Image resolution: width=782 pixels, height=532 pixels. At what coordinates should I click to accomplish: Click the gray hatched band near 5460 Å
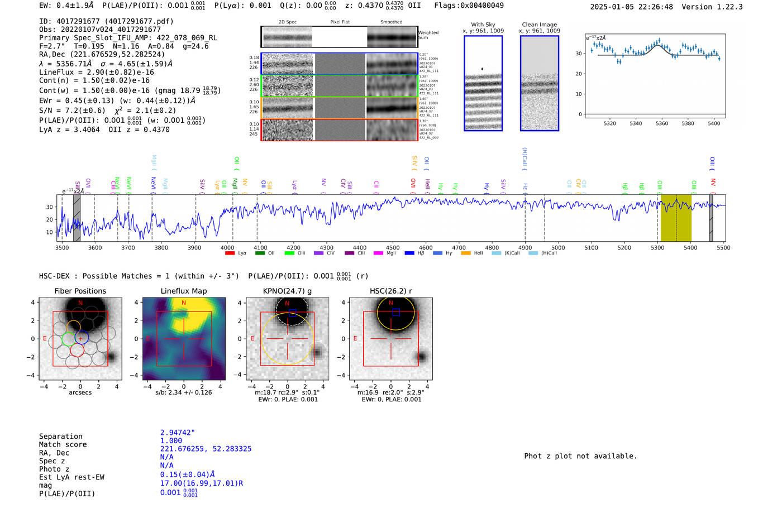click(711, 218)
